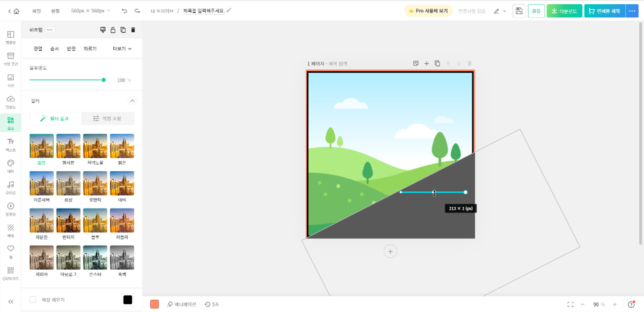Open the 반전 flip menu

pyautogui.click(x=71, y=49)
